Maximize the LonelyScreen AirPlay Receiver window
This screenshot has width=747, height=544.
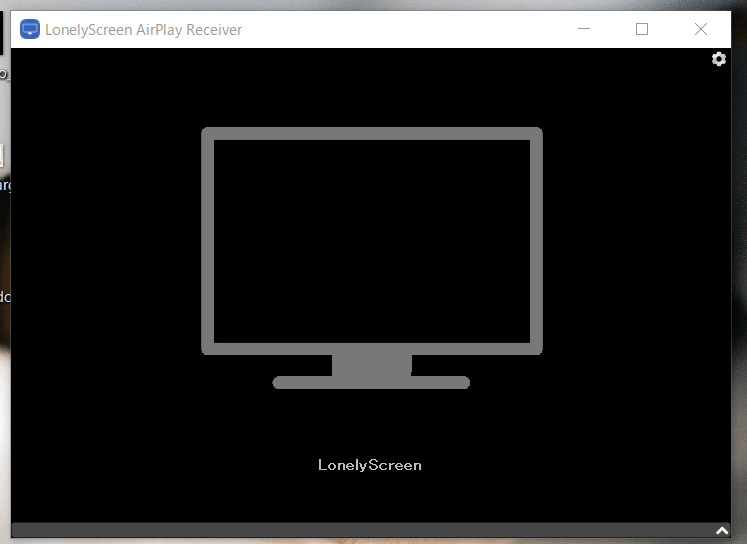point(642,29)
